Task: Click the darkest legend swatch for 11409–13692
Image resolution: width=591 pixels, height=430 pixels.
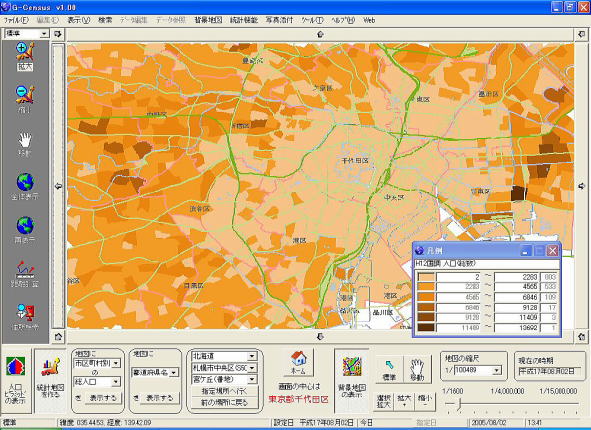Action: (426, 327)
